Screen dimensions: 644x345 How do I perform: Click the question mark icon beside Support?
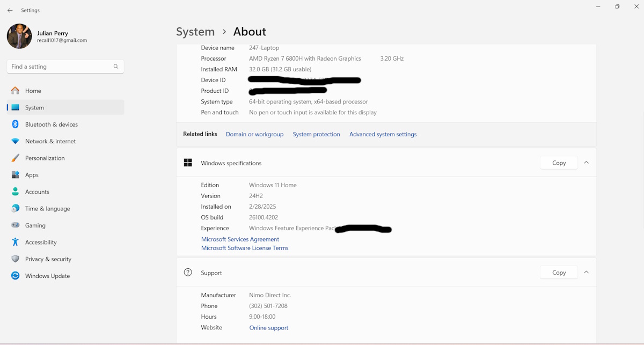188,273
